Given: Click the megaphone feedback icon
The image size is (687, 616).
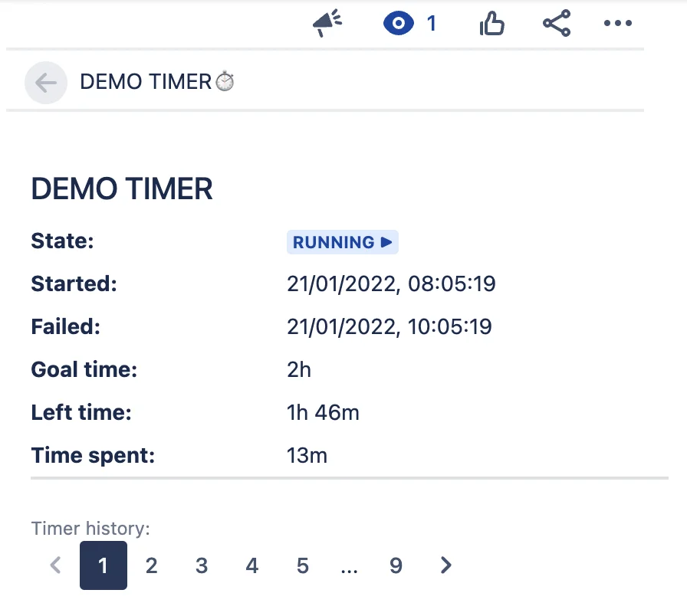Looking at the screenshot, I should click(x=327, y=23).
